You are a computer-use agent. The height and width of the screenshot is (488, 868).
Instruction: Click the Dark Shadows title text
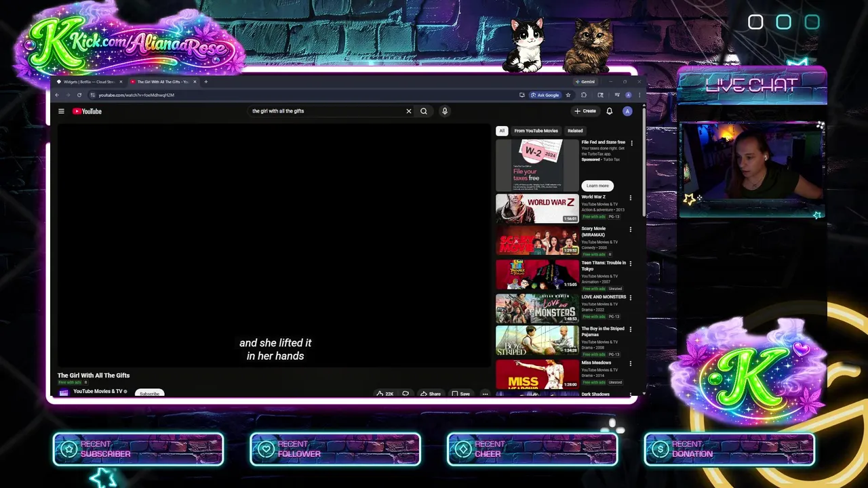tap(595, 394)
